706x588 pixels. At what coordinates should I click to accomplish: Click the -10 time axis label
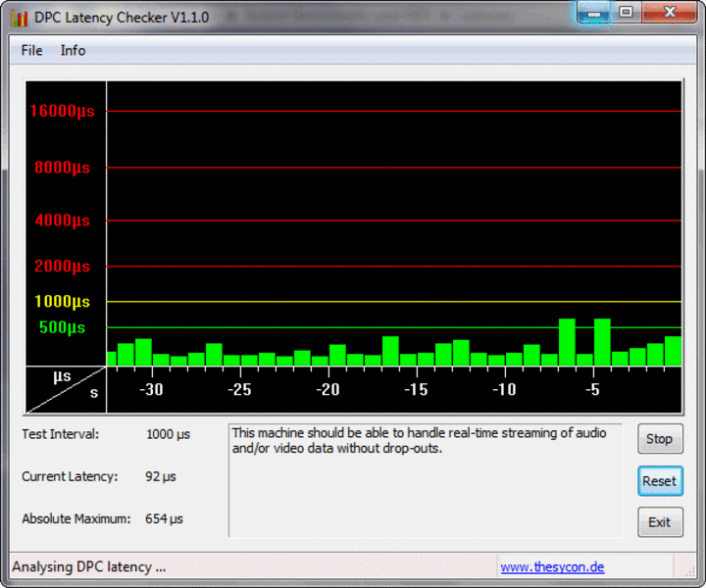tap(504, 390)
